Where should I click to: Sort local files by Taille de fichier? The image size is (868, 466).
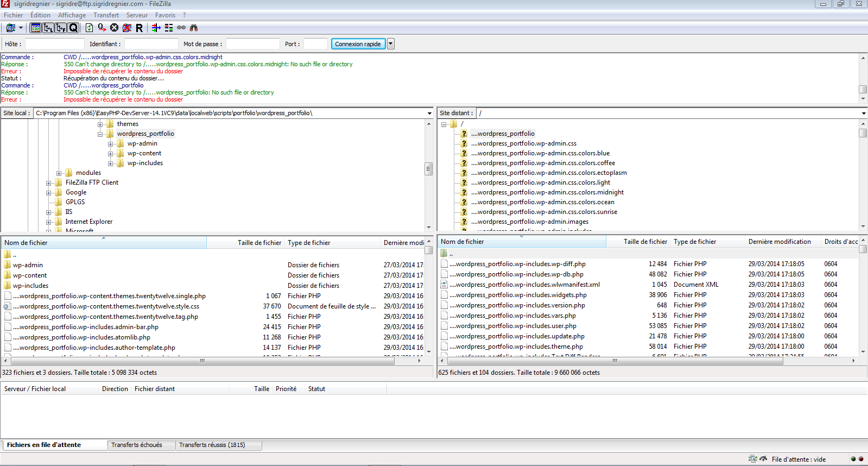245,243
